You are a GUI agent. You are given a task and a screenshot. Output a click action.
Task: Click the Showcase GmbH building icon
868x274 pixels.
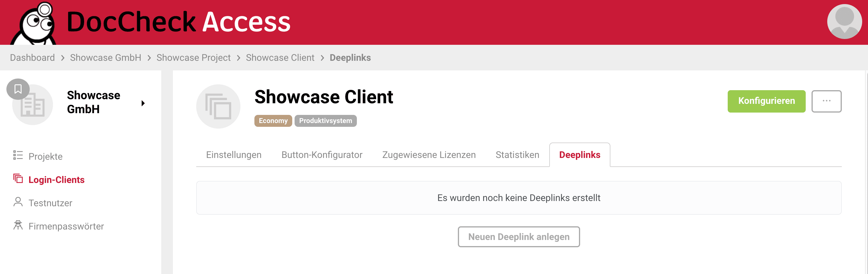point(33,105)
